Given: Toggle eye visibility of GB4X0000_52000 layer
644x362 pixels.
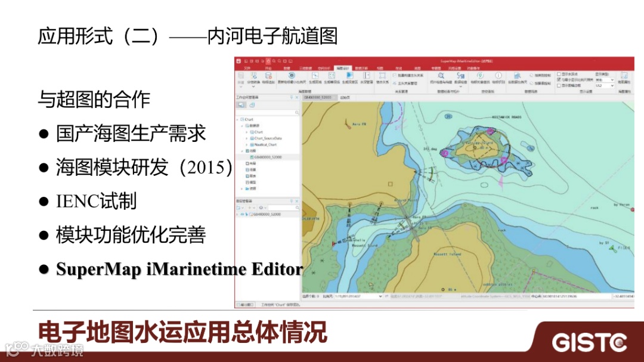Looking at the screenshot, I should coord(242,214).
